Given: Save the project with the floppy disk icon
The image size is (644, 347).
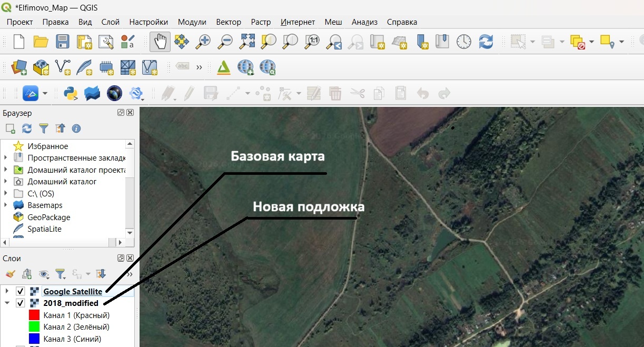Looking at the screenshot, I should [x=63, y=42].
